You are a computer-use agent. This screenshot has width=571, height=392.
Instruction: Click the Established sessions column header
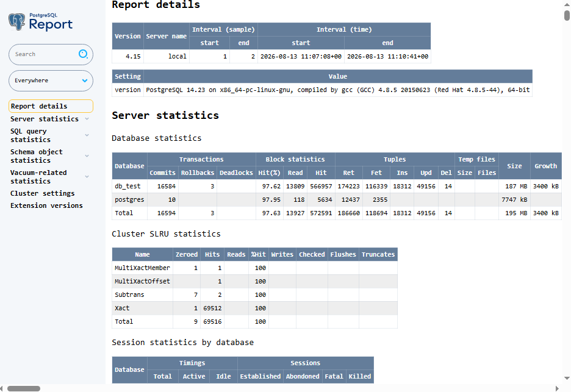coord(260,376)
